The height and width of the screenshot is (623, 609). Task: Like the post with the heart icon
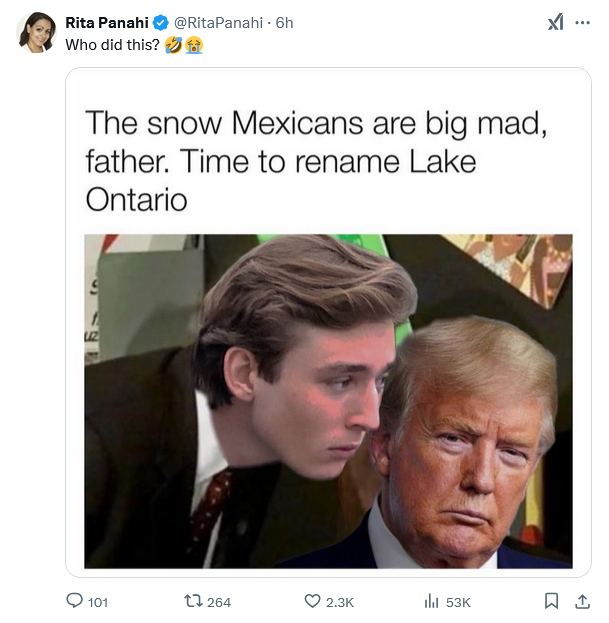pyautogui.click(x=312, y=601)
